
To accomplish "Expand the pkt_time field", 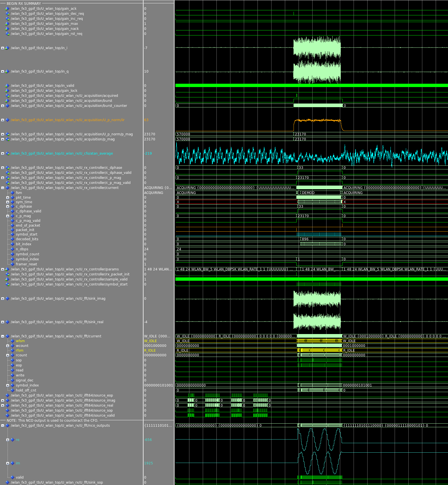I will (x=8, y=198).
